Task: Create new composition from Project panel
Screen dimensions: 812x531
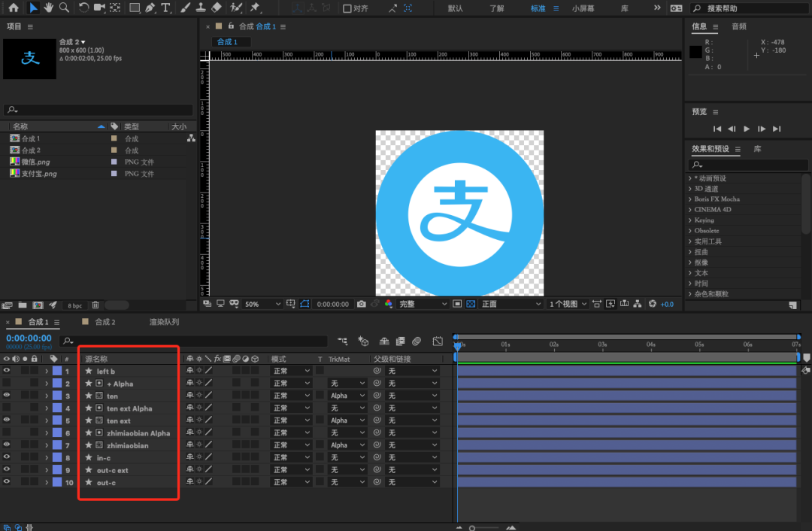Action: [x=38, y=305]
